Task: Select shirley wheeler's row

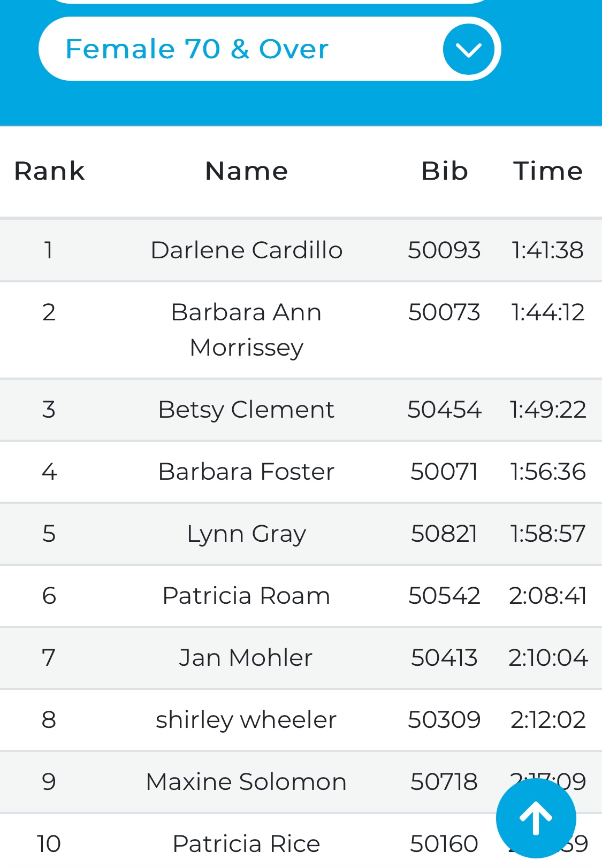Action: pyautogui.click(x=247, y=720)
